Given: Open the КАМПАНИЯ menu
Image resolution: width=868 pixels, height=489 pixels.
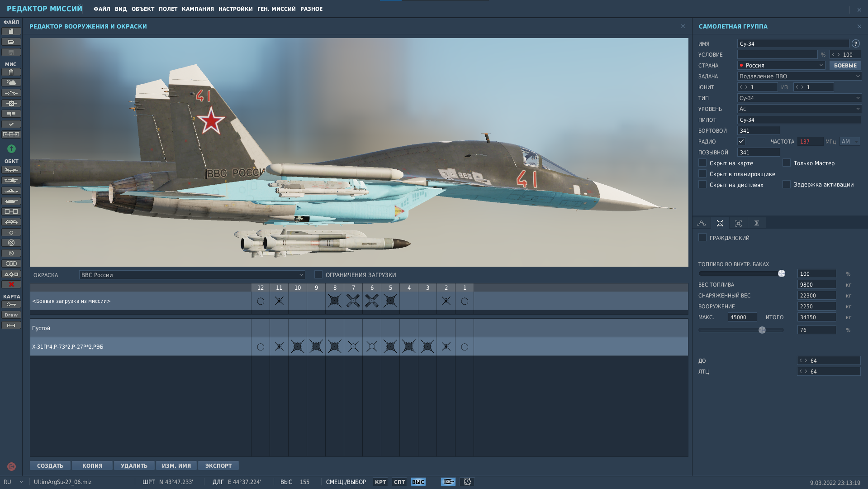Looking at the screenshot, I should pos(198,9).
